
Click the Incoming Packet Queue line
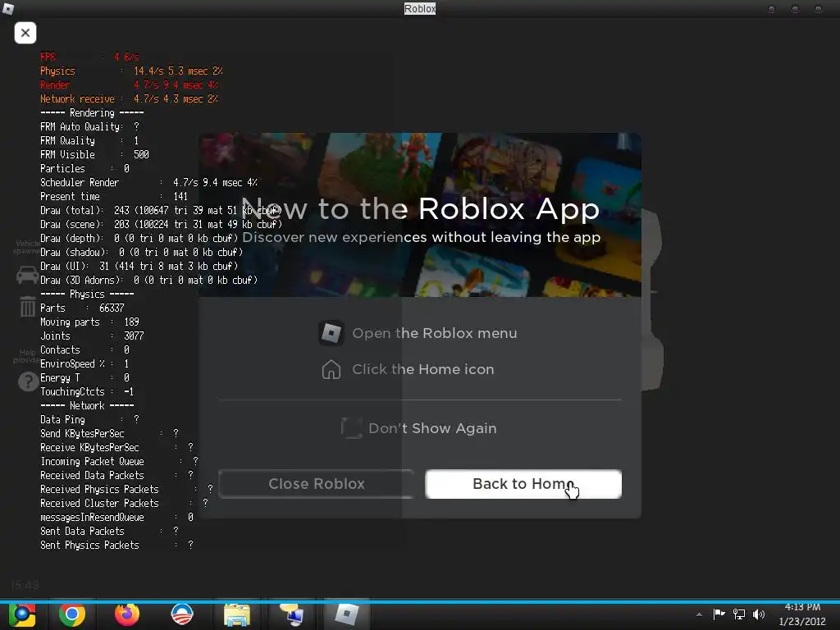click(x=119, y=461)
